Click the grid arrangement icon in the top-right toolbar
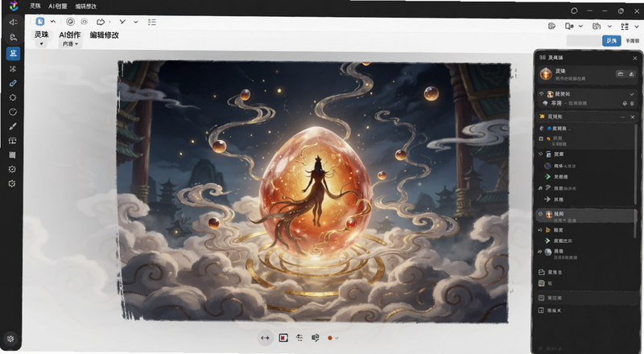The image size is (644, 354). 625,27
